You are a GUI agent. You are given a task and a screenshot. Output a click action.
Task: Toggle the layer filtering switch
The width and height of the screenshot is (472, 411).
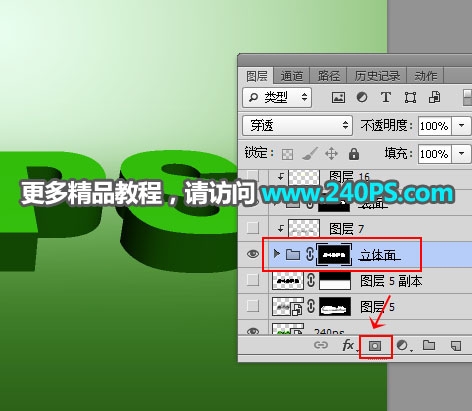467,97
